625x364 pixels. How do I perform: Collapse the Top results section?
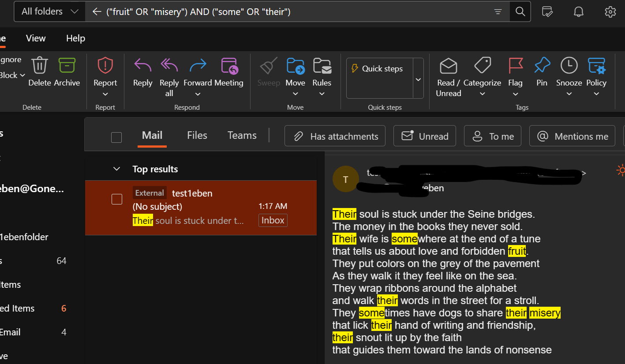click(x=116, y=169)
